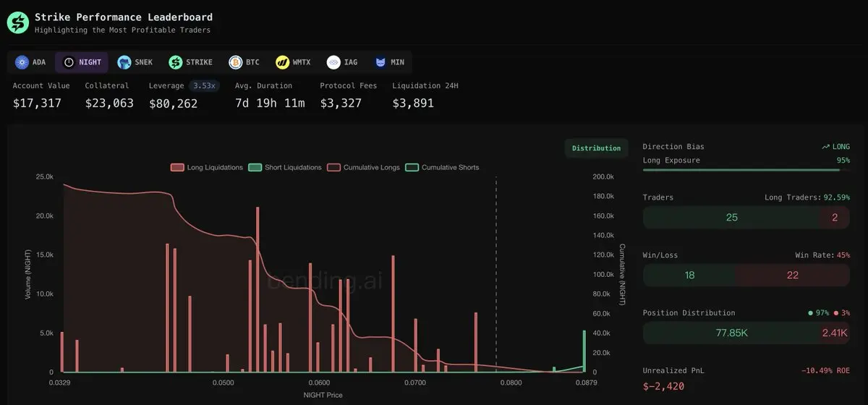868x405 pixels.
Task: Choose the WMTX token tab
Action: coord(292,62)
